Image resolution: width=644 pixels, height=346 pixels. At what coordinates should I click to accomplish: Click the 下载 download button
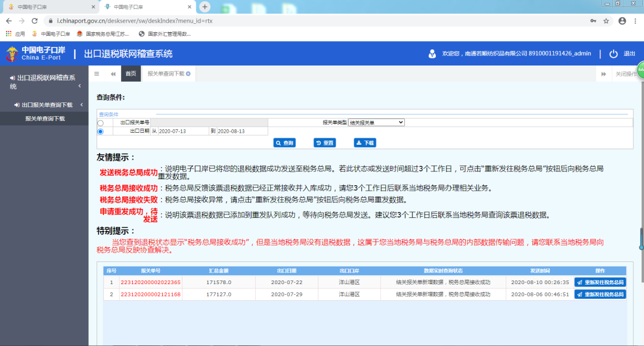point(365,143)
